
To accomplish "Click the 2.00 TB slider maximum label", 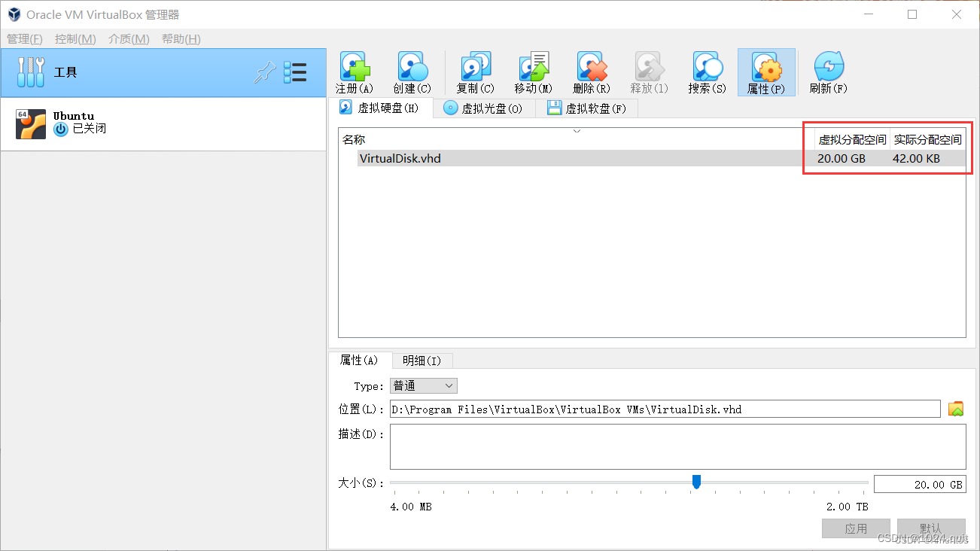I will [847, 507].
